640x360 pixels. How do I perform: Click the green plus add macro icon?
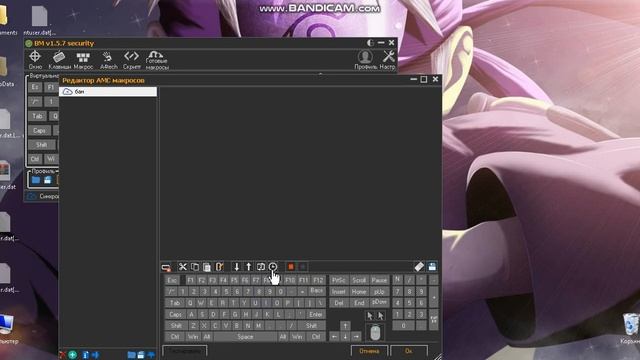(x=73, y=355)
